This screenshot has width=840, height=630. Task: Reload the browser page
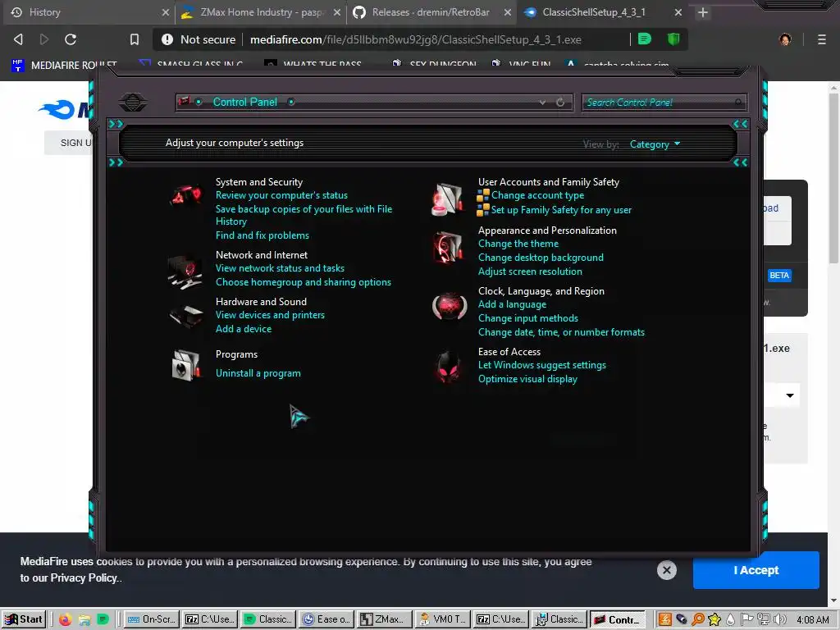click(x=71, y=39)
